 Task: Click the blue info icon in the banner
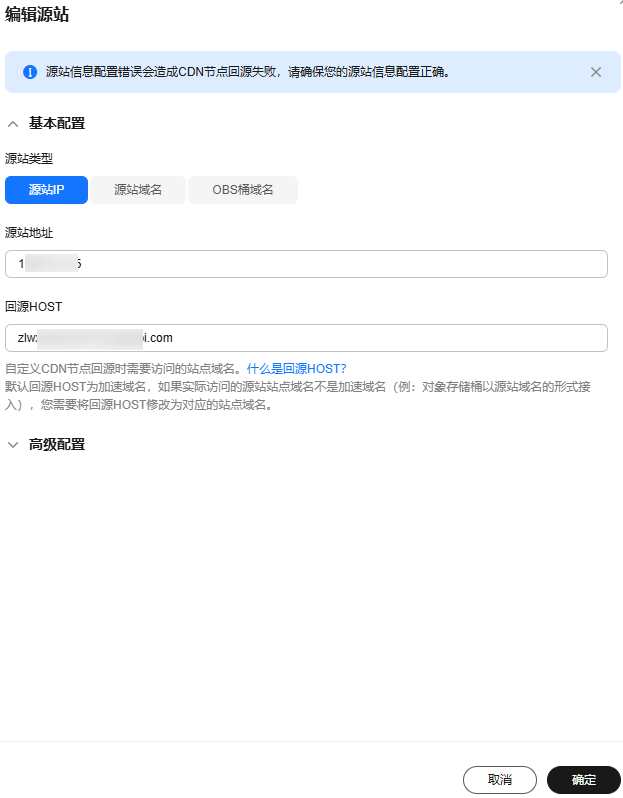(x=30, y=72)
